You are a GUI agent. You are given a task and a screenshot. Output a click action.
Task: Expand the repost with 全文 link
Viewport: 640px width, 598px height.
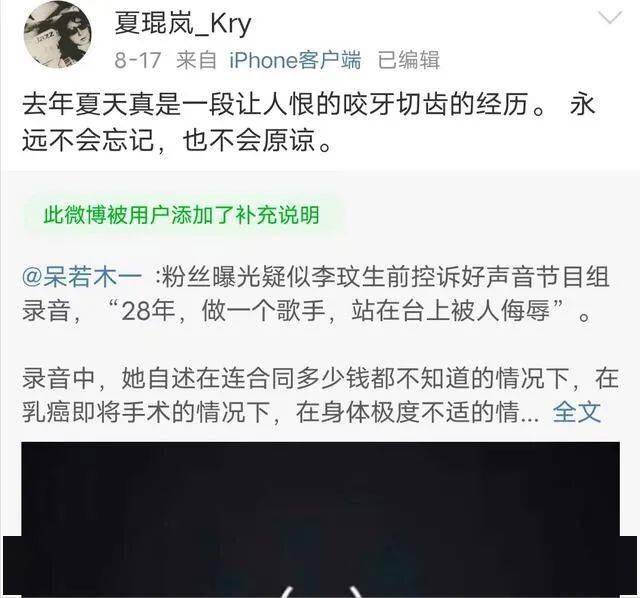(577, 412)
